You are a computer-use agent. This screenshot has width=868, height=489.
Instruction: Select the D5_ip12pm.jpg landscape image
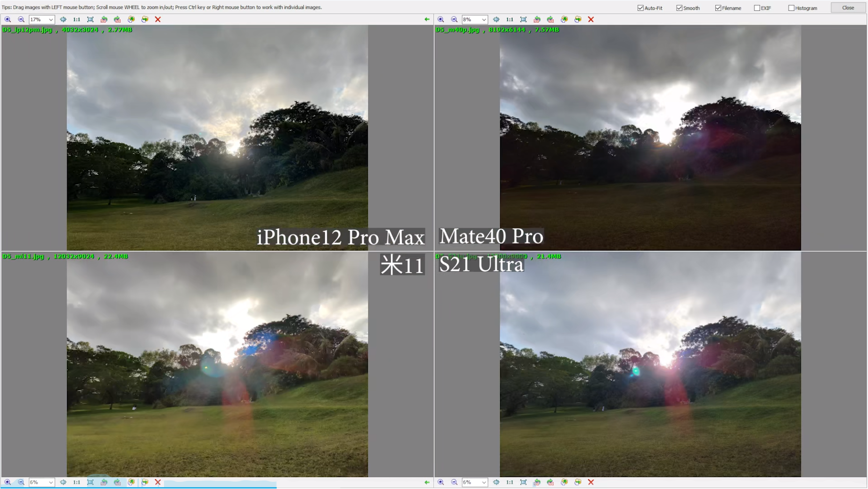pos(217,138)
